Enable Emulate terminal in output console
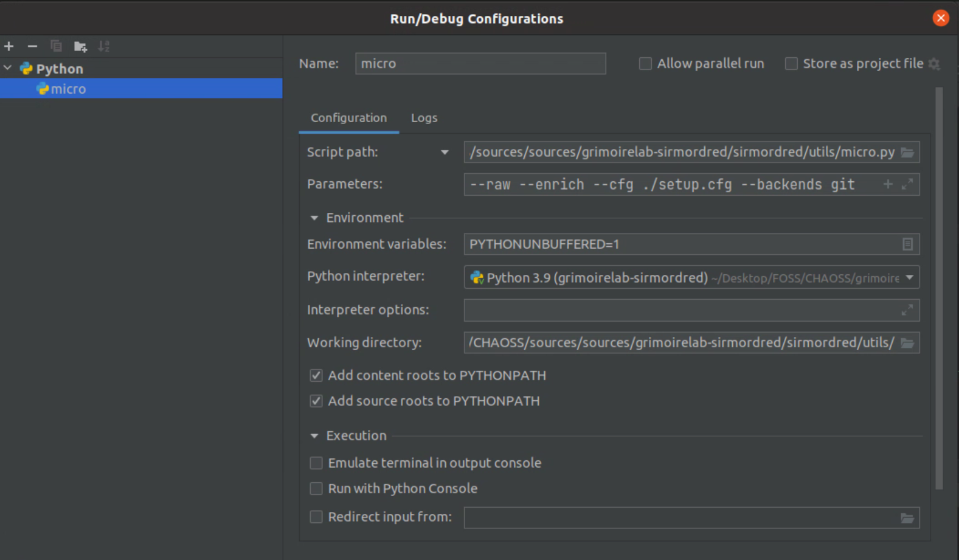 click(x=316, y=463)
